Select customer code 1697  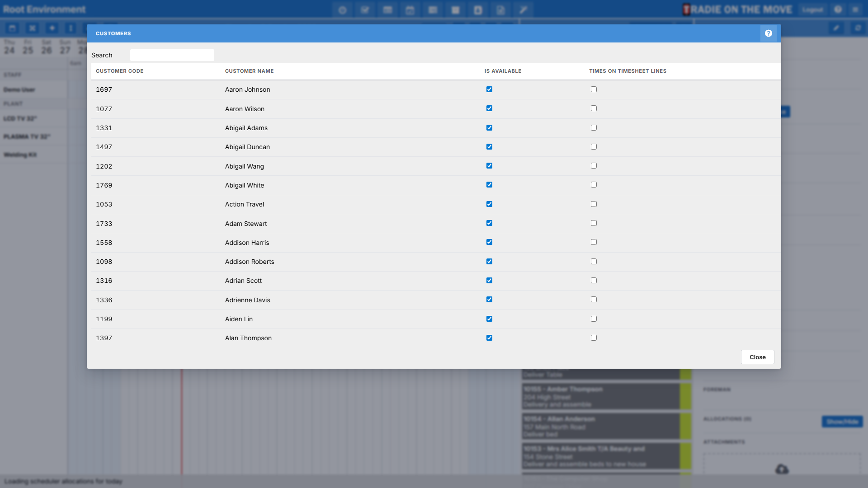[x=104, y=89]
